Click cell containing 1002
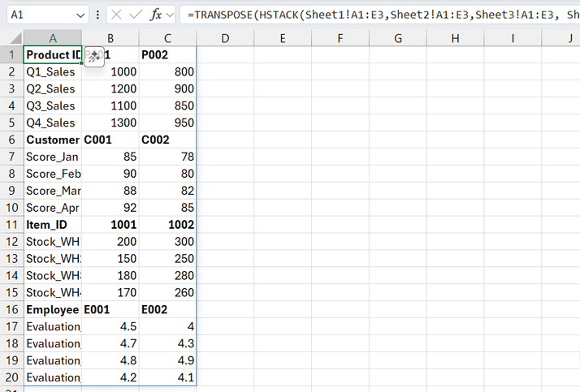Viewport: 580px width, 392px height. [x=167, y=225]
